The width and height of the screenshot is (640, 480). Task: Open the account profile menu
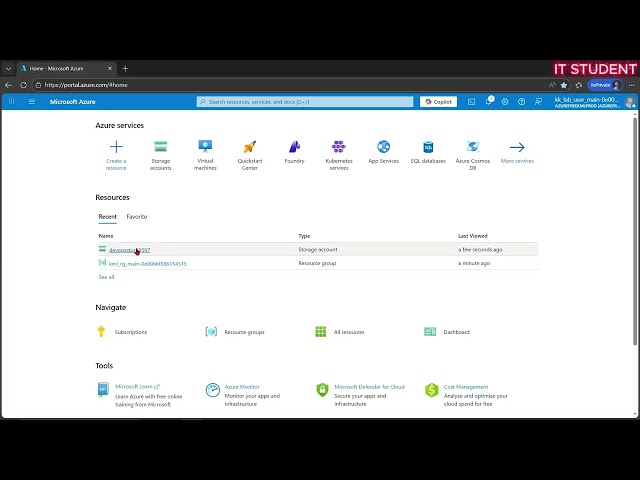pos(594,102)
